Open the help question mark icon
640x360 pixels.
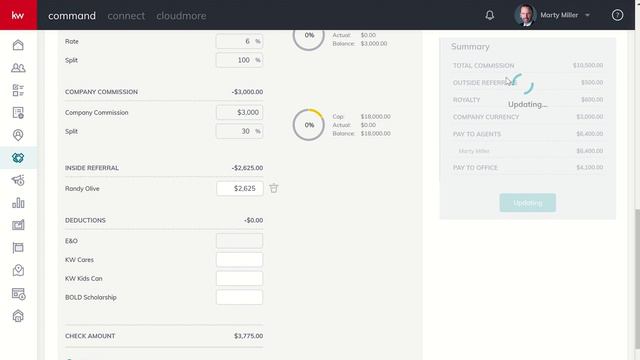pos(617,15)
